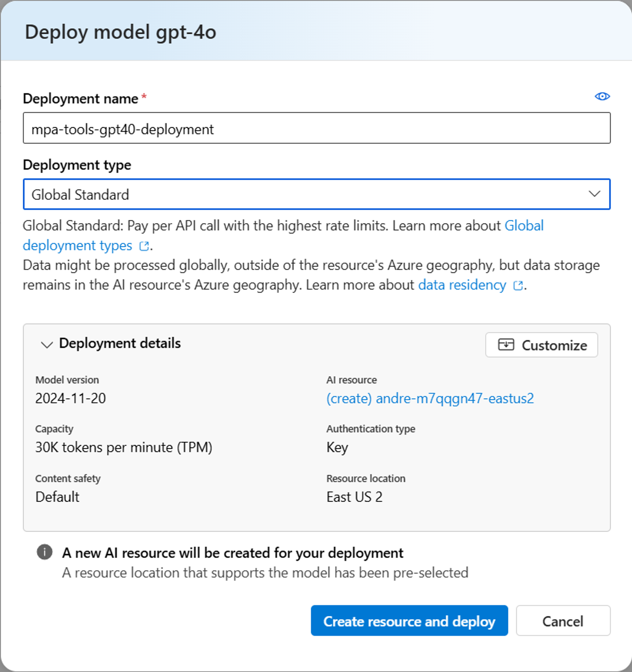
Task: Click Create resource and deploy
Action: pyautogui.click(x=409, y=621)
